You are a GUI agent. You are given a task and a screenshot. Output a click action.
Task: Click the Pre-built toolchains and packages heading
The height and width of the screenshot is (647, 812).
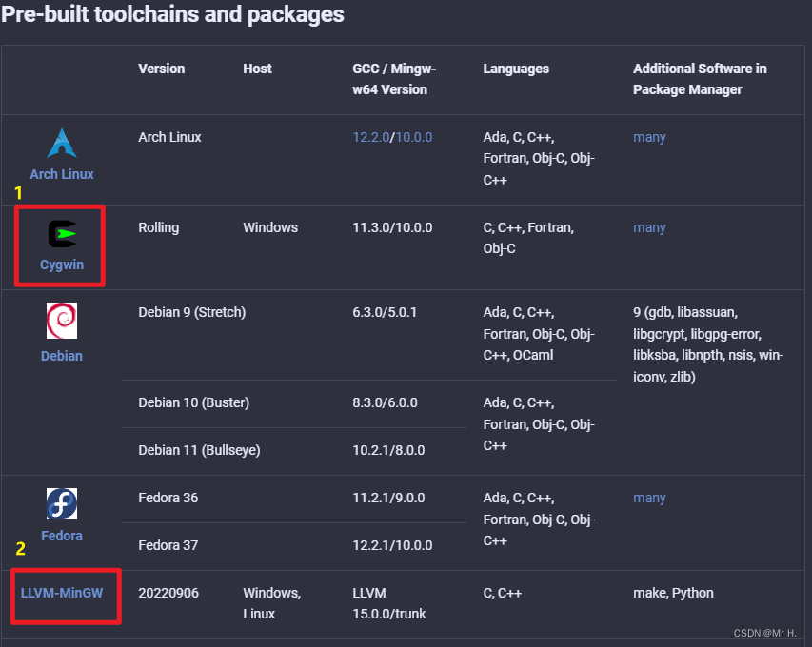(173, 15)
